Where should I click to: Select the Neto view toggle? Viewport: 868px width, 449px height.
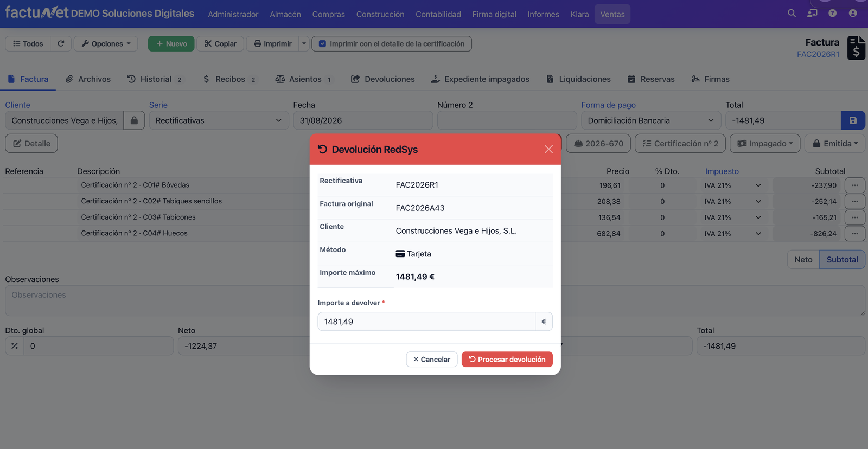click(803, 260)
